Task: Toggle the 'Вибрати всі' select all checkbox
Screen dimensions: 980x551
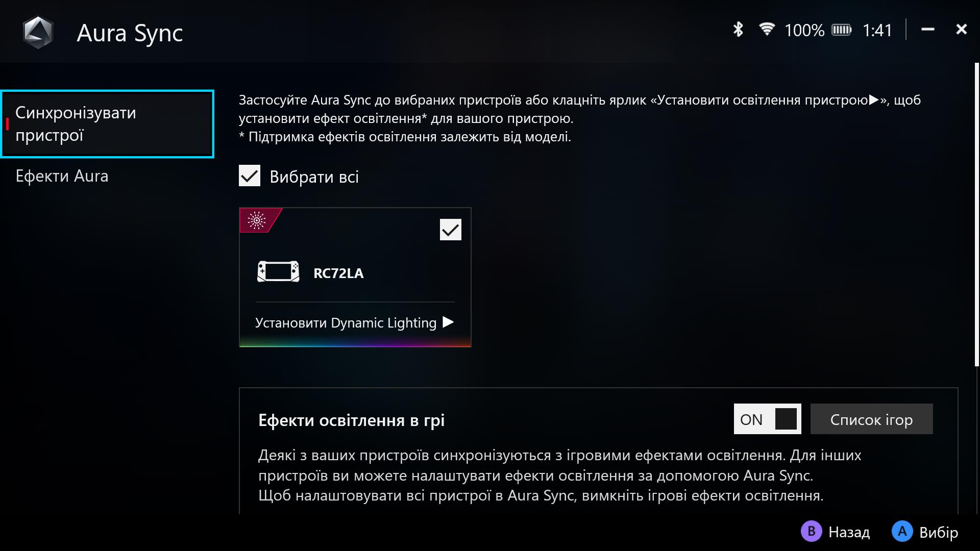Action: [x=250, y=176]
